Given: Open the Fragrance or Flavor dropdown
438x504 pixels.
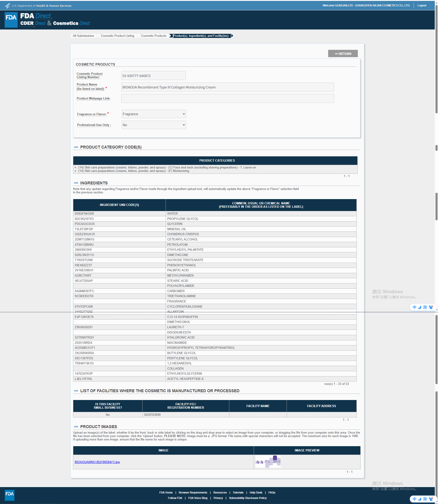Looking at the screenshot, I should pyautogui.click(x=153, y=114).
